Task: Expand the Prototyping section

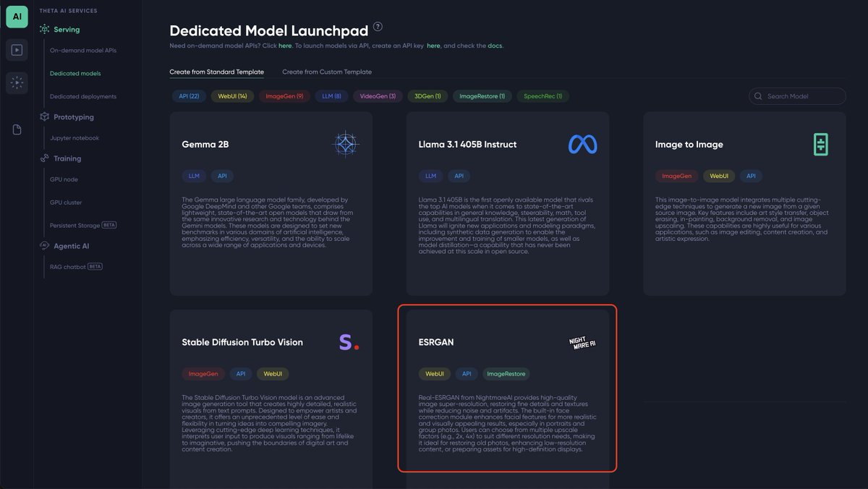Action: pyautogui.click(x=73, y=116)
